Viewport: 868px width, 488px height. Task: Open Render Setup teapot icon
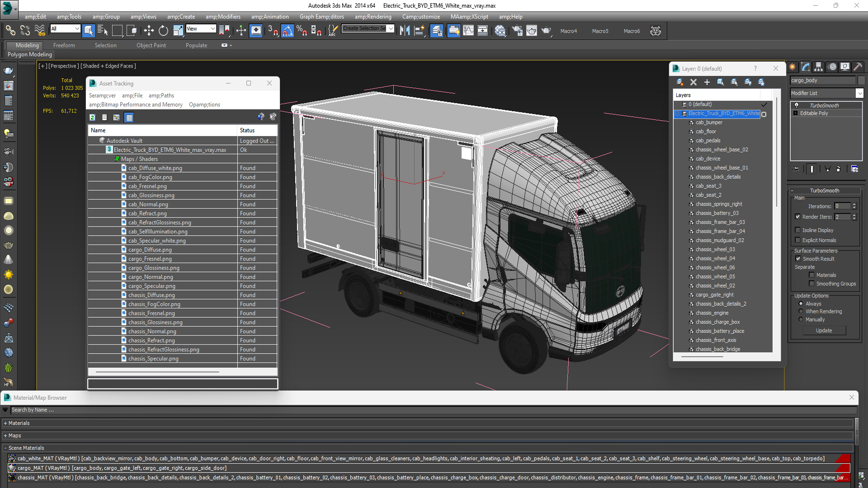click(517, 30)
